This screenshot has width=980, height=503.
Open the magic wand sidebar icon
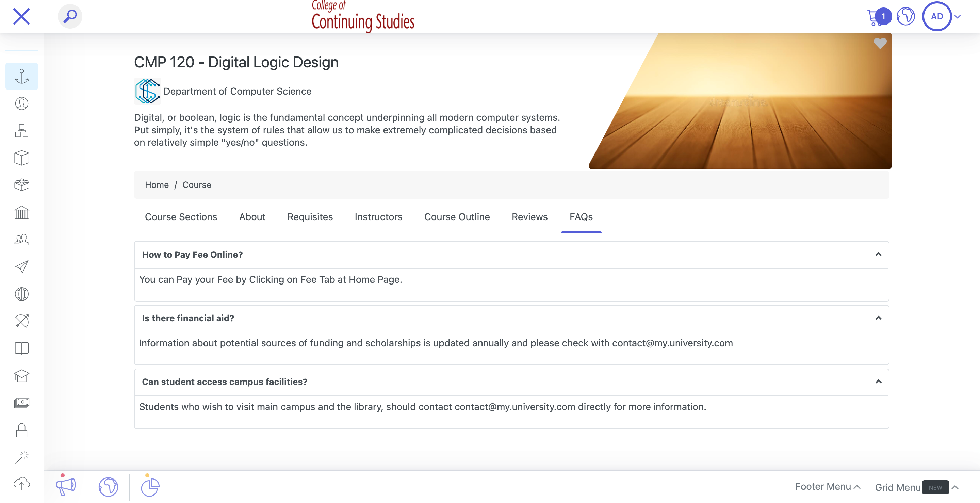(x=22, y=457)
